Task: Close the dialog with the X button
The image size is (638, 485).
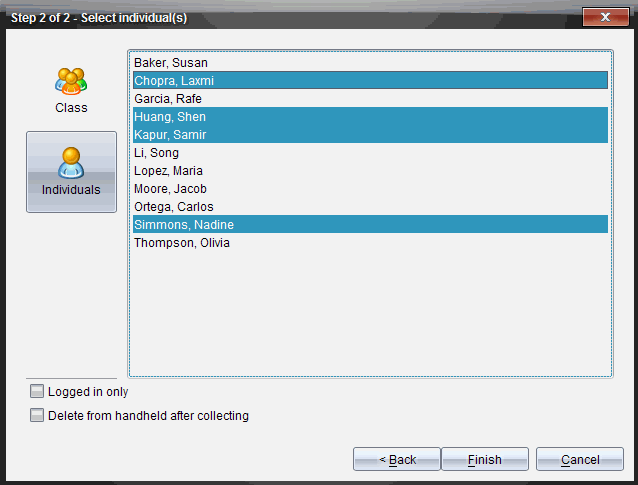Action: [x=605, y=17]
